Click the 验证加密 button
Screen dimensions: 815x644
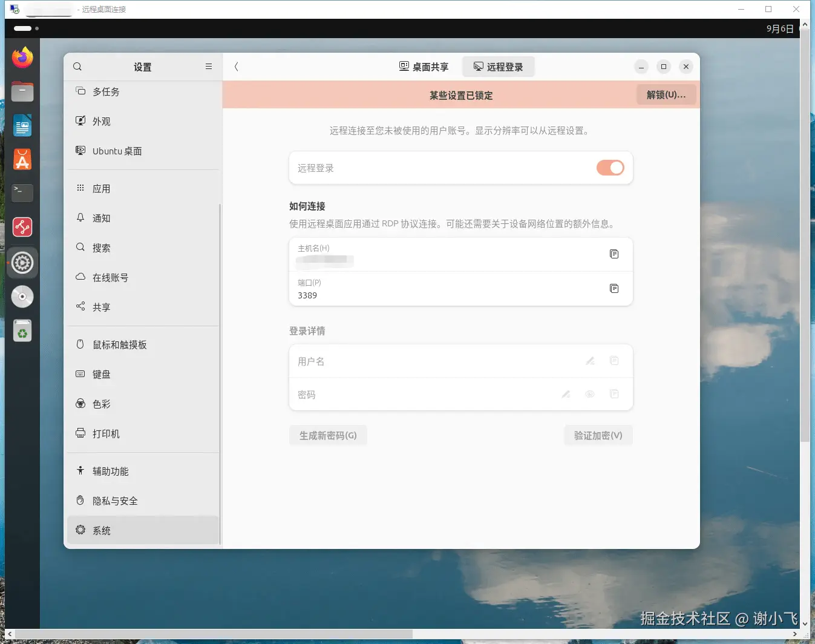(x=598, y=435)
